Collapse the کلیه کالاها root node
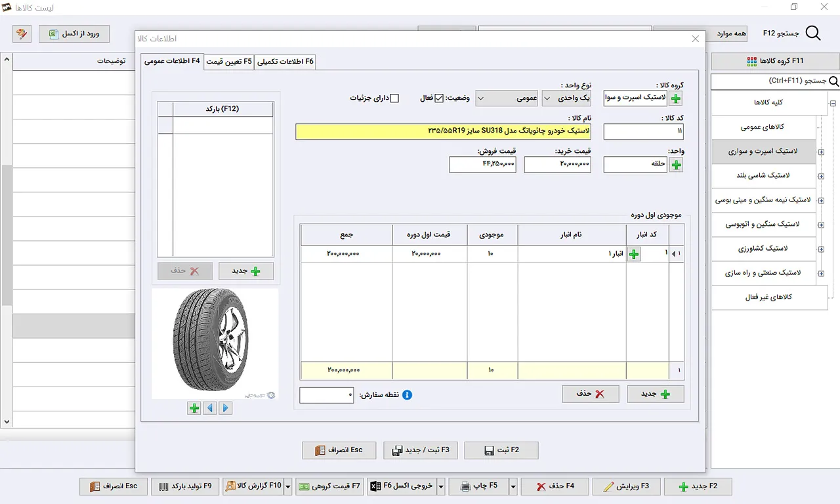Viewport: 840px width, 504px height. pos(833,103)
